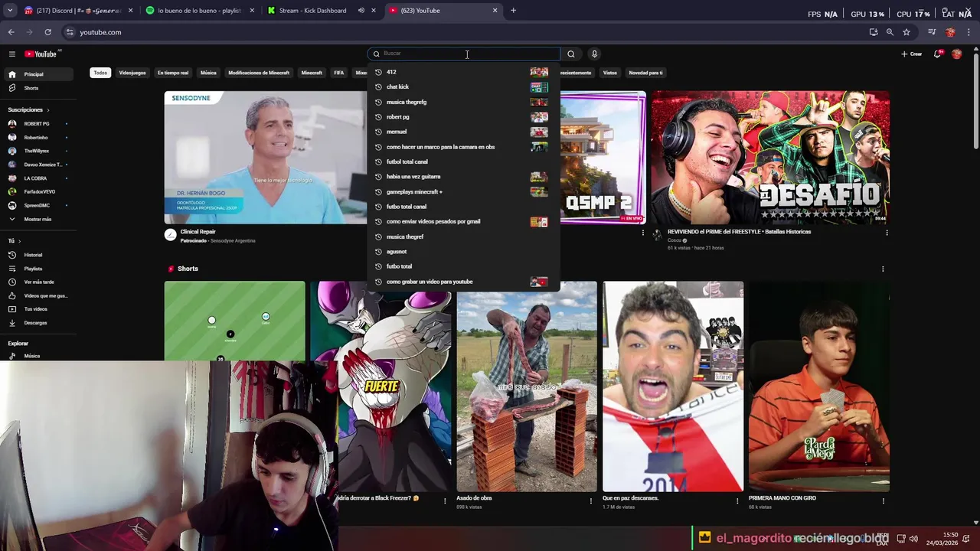The image size is (980, 551).
Task: Click the youtube.com address bar
Action: click(459, 32)
